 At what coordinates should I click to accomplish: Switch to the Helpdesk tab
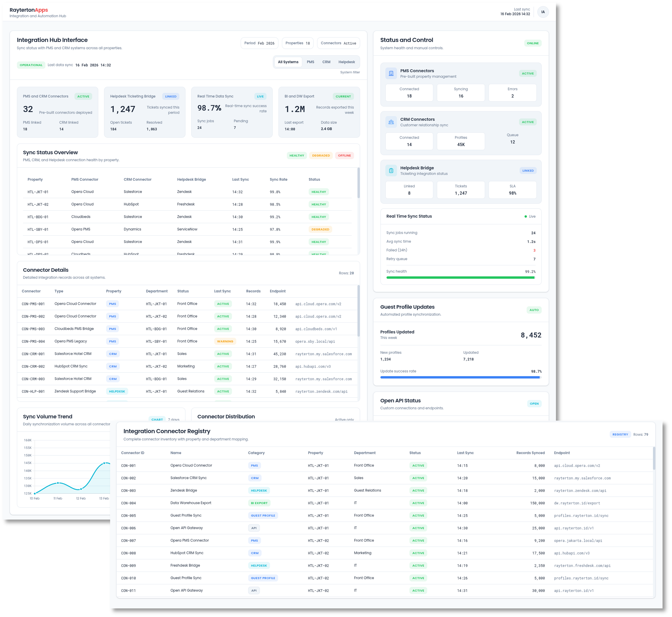click(x=346, y=62)
